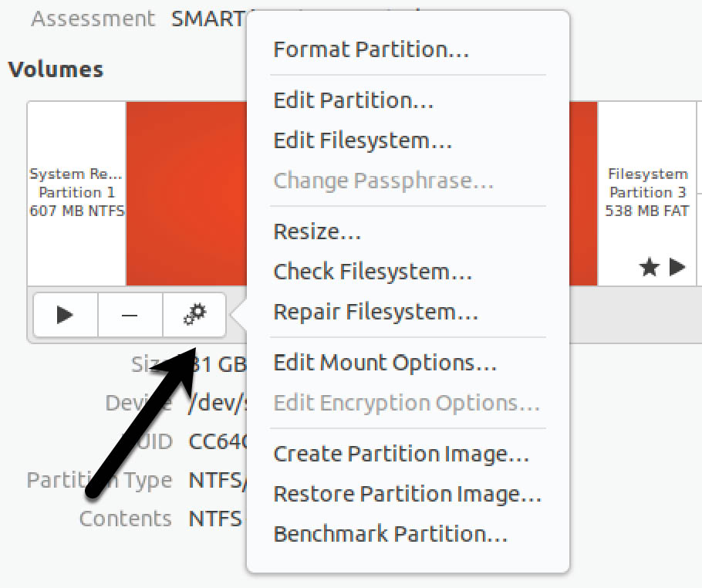702x588 pixels.
Task: Select Create Partition Image option
Action: coord(401,454)
